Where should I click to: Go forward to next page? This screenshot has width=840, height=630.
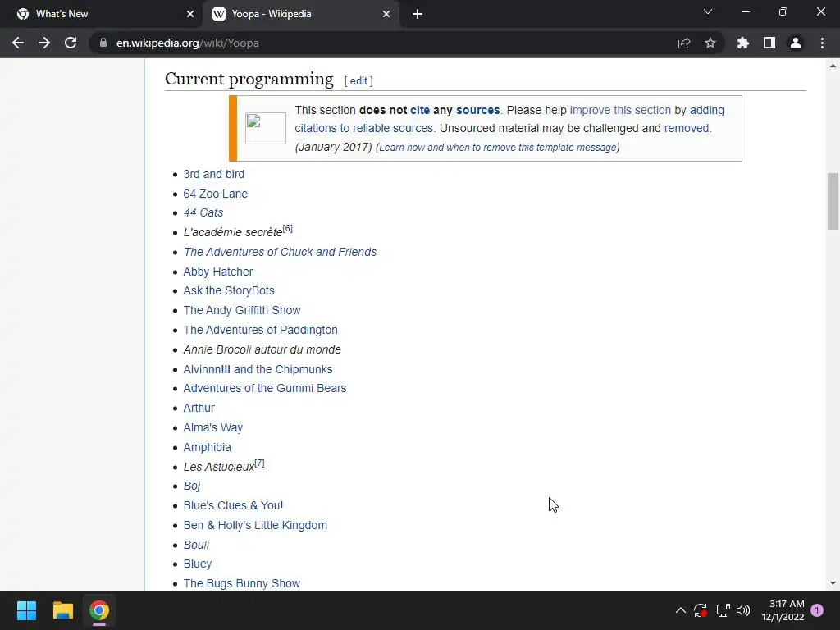coord(44,43)
